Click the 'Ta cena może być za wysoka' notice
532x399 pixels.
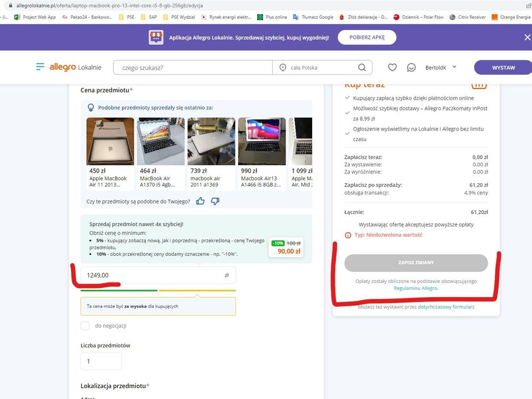pyautogui.click(x=158, y=306)
